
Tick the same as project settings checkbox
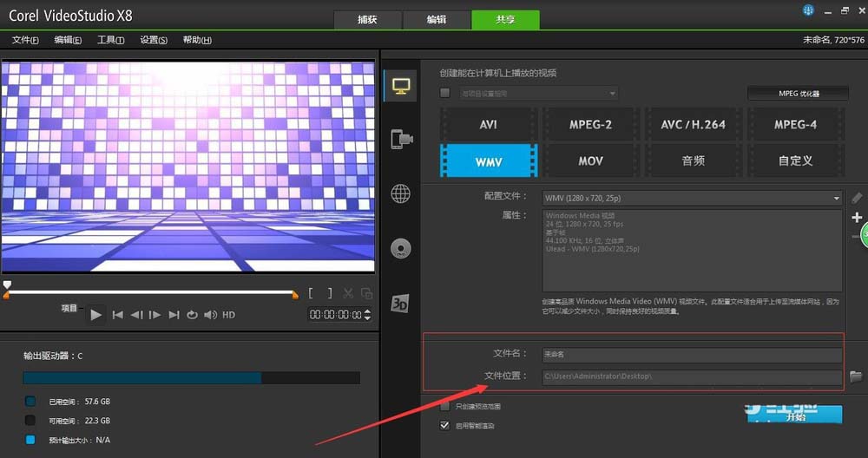(x=444, y=93)
